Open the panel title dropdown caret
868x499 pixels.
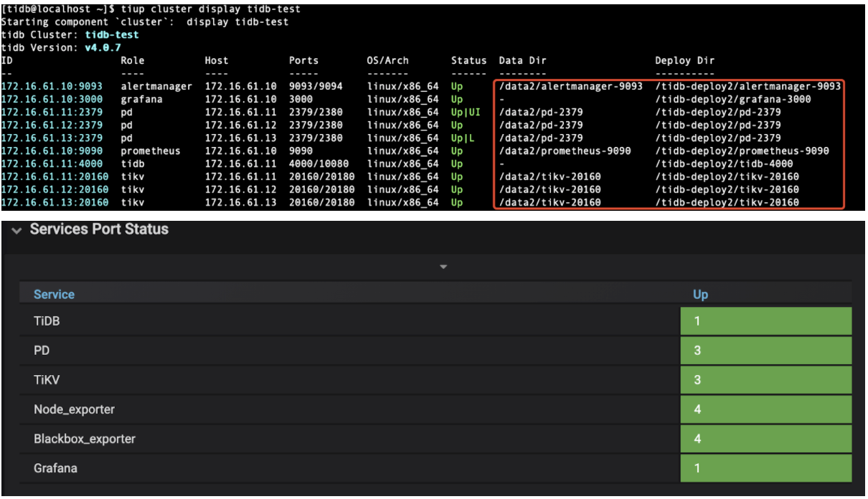click(443, 267)
